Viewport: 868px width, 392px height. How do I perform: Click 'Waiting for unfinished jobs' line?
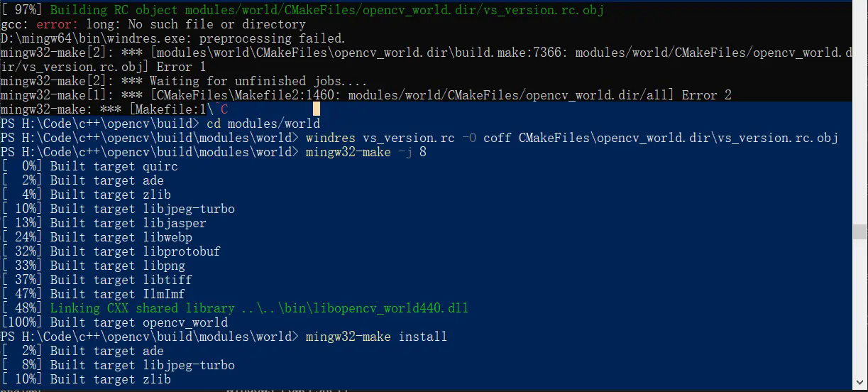tap(185, 81)
